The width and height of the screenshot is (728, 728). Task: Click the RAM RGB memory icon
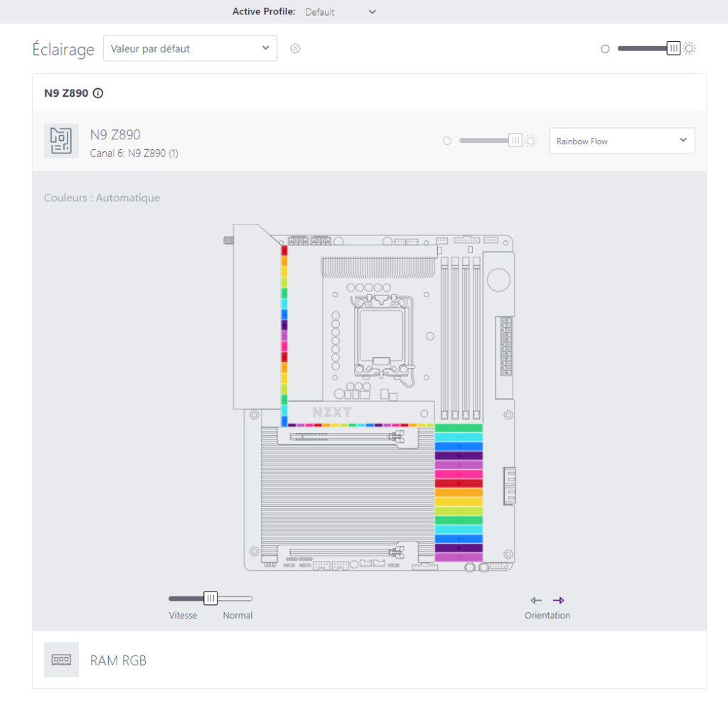click(61, 659)
